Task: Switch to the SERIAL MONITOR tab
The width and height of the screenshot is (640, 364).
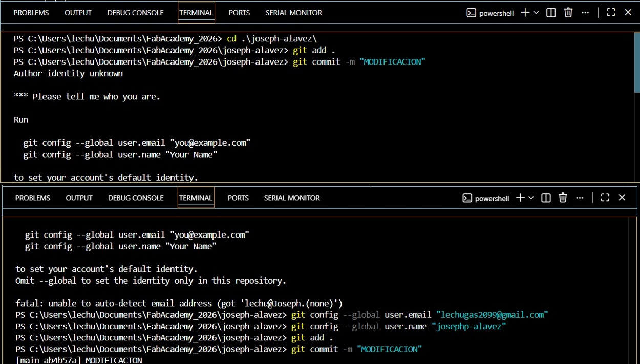Action: click(293, 12)
